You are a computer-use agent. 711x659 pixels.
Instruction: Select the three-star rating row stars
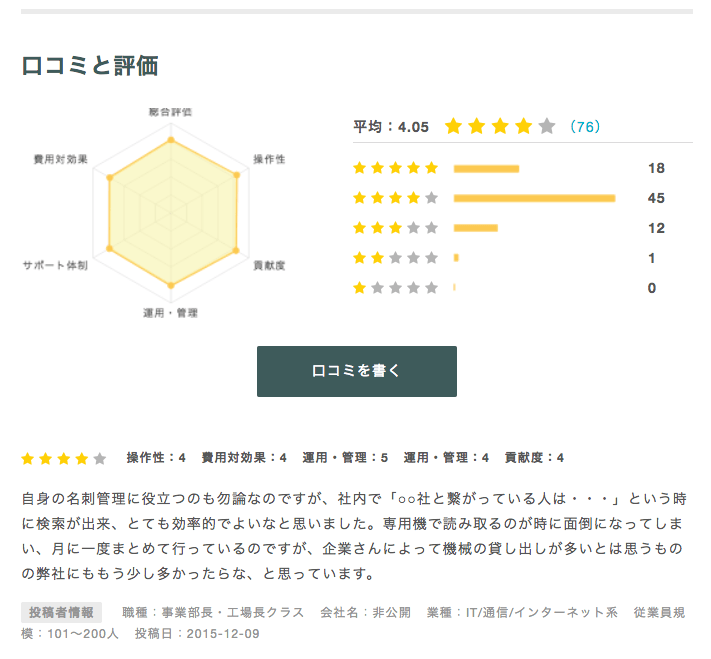pyautogui.click(x=396, y=228)
